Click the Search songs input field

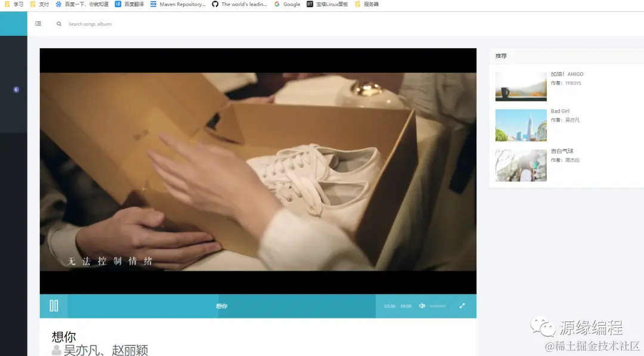click(x=90, y=24)
